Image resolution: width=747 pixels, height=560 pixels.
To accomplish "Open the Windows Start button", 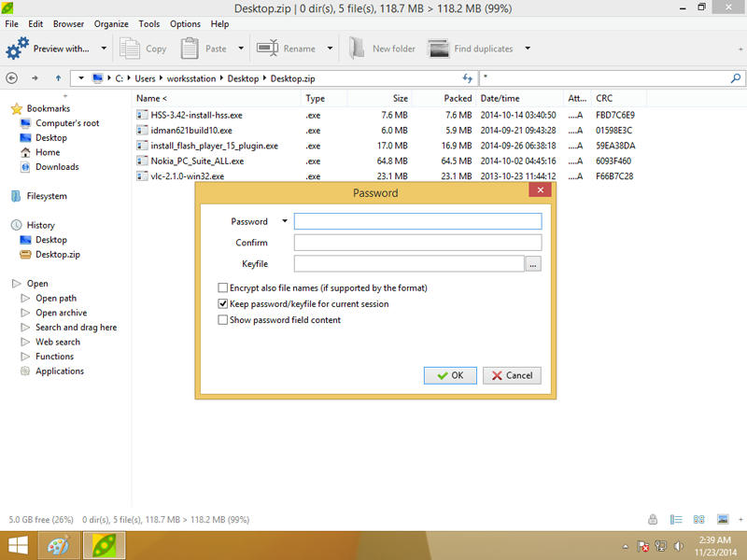I will coord(18,546).
